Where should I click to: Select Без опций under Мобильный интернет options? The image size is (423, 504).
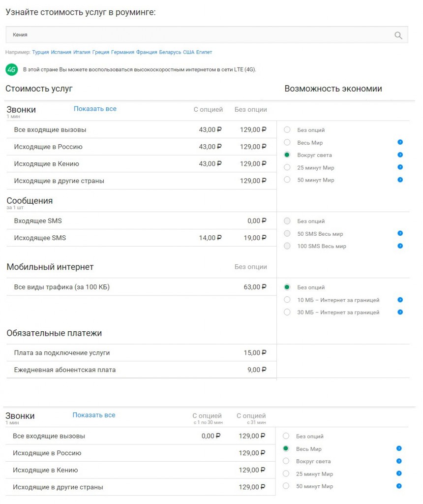pyautogui.click(x=287, y=287)
